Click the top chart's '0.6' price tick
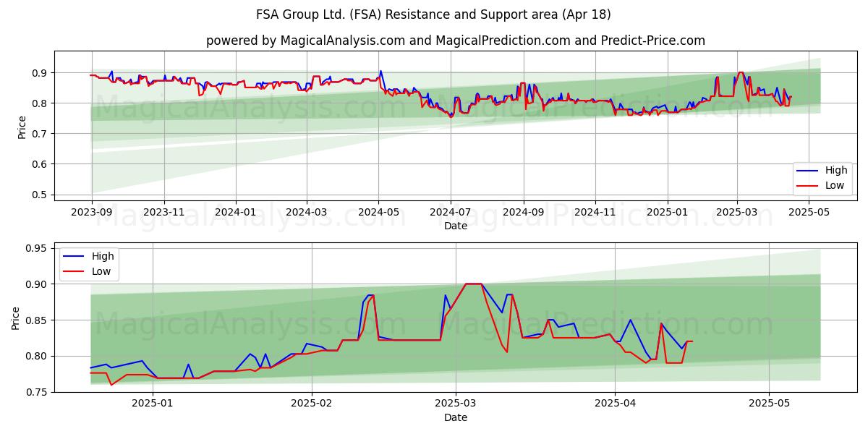 40,164
